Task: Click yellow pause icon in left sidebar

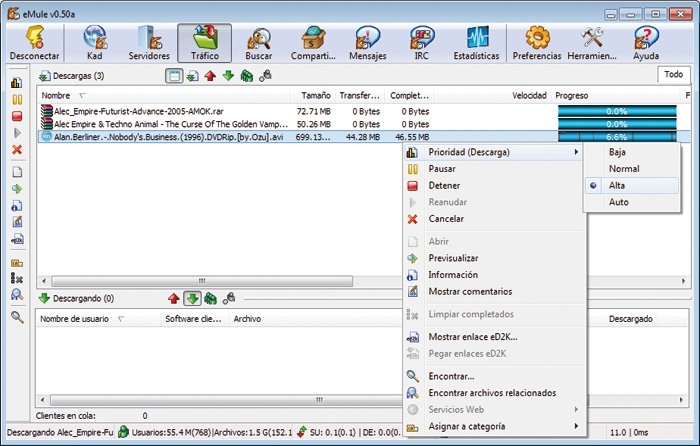Action: click(17, 99)
